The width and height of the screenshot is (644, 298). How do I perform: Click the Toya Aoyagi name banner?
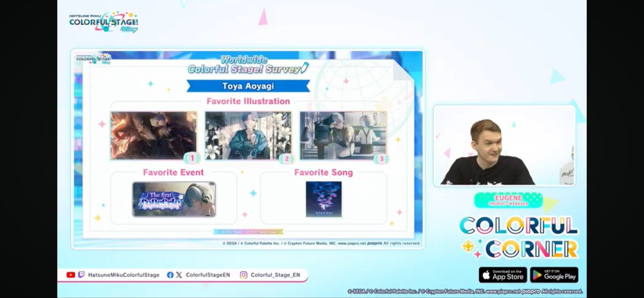pyautogui.click(x=248, y=86)
